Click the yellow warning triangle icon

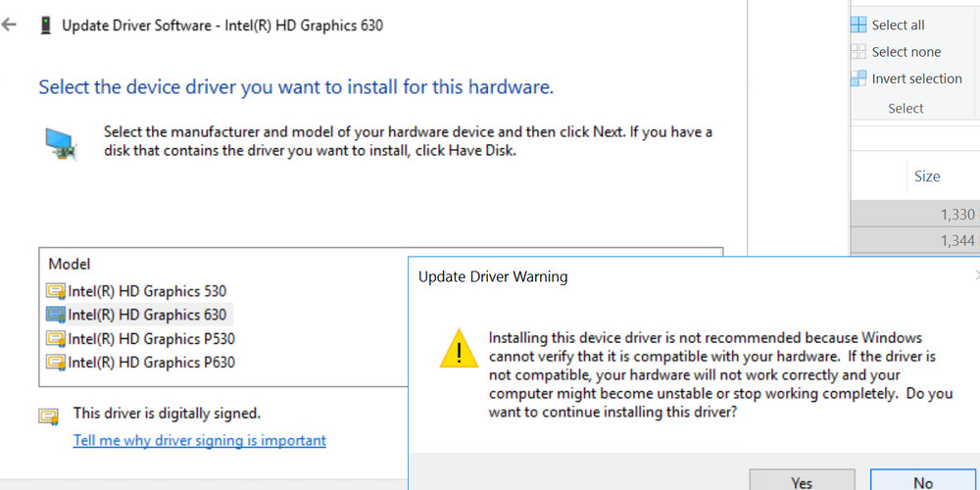pos(458,349)
